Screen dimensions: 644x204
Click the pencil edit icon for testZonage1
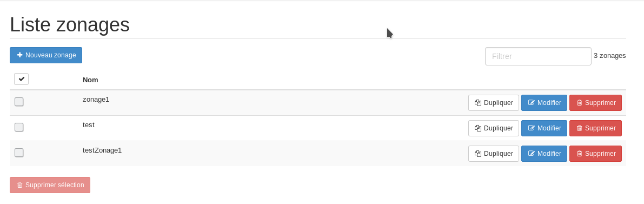531,154
